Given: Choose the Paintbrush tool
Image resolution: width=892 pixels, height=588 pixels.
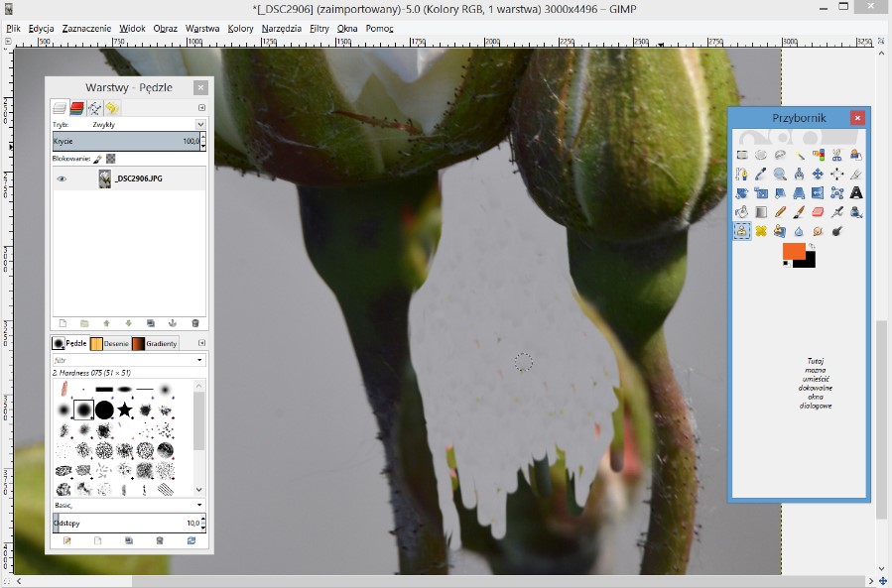Looking at the screenshot, I should 799,211.
